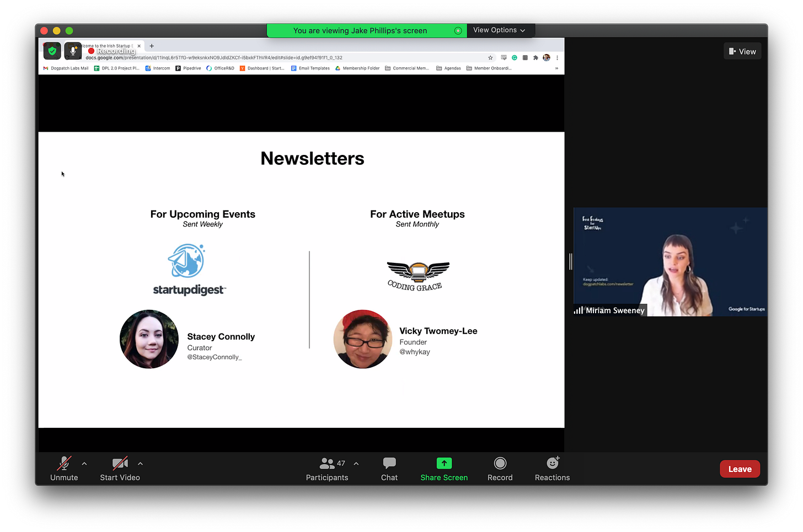Open the OfficeR&D bookmark
The image size is (803, 532).
point(220,68)
